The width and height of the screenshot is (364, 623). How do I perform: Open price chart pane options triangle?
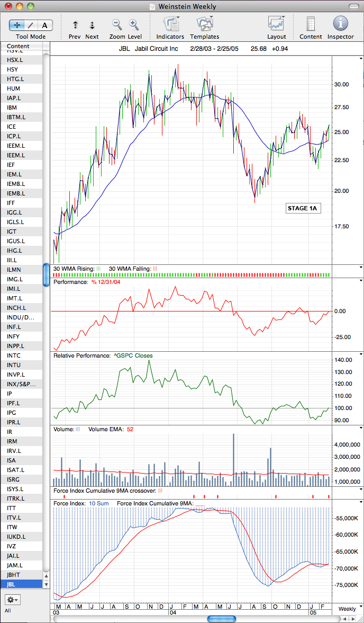[361, 58]
